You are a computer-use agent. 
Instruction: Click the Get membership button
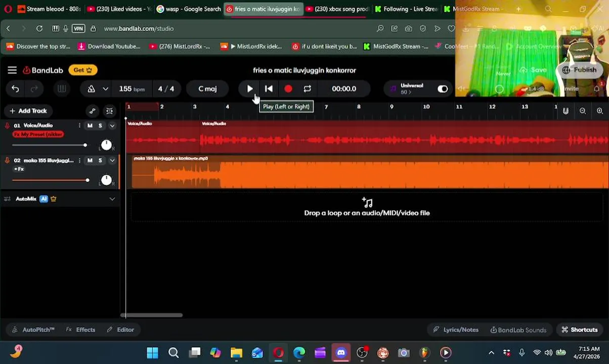83,70
